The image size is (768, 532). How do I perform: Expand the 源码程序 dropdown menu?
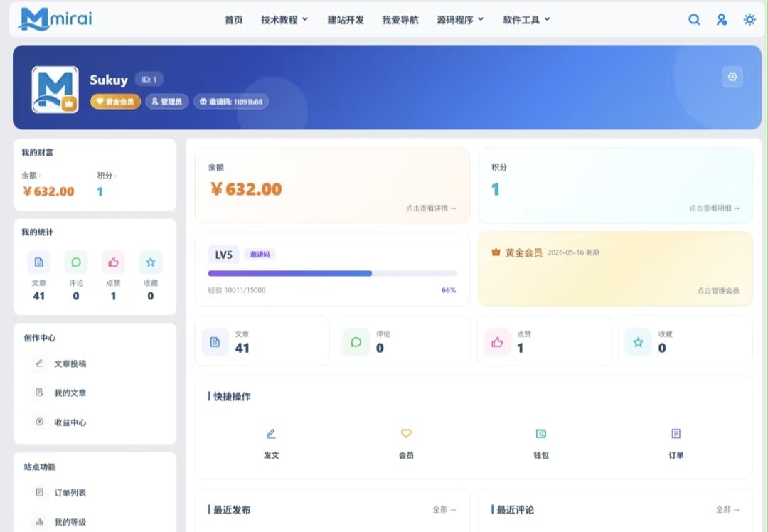[460, 20]
